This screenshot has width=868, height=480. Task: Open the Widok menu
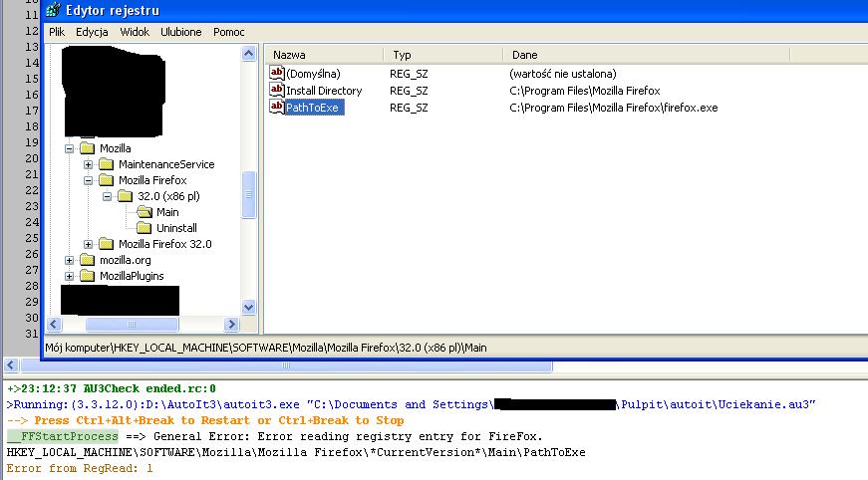[x=135, y=32]
